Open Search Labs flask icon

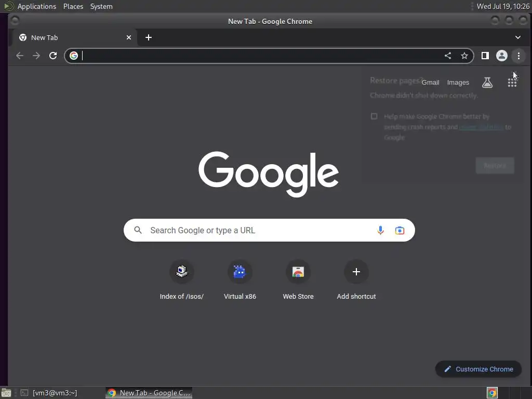(x=487, y=83)
